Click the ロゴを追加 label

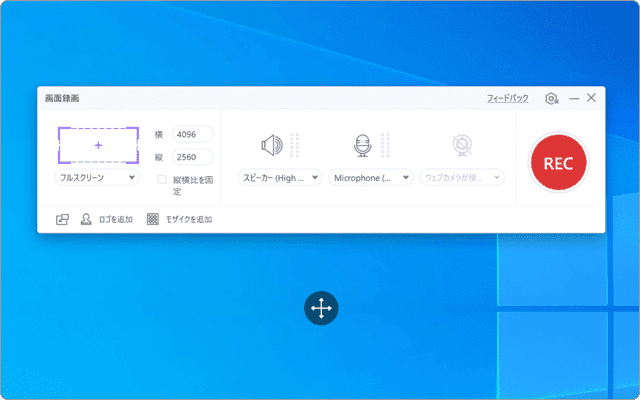[x=116, y=220]
